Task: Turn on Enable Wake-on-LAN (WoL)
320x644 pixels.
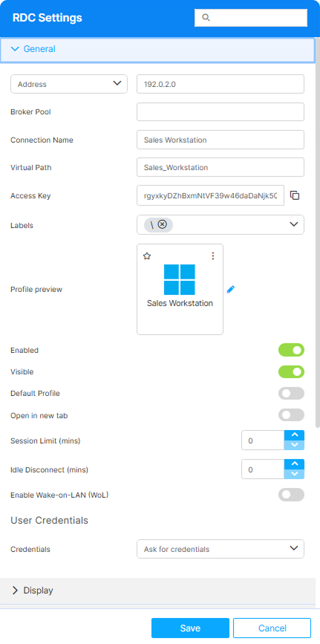Action: (x=291, y=495)
